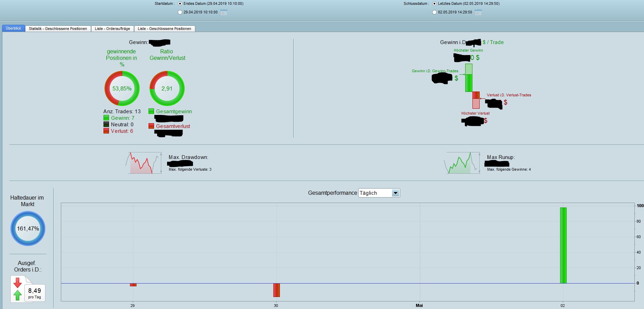This screenshot has height=309, width=644.
Task: Click the '100' y-axis value
Action: (640, 206)
